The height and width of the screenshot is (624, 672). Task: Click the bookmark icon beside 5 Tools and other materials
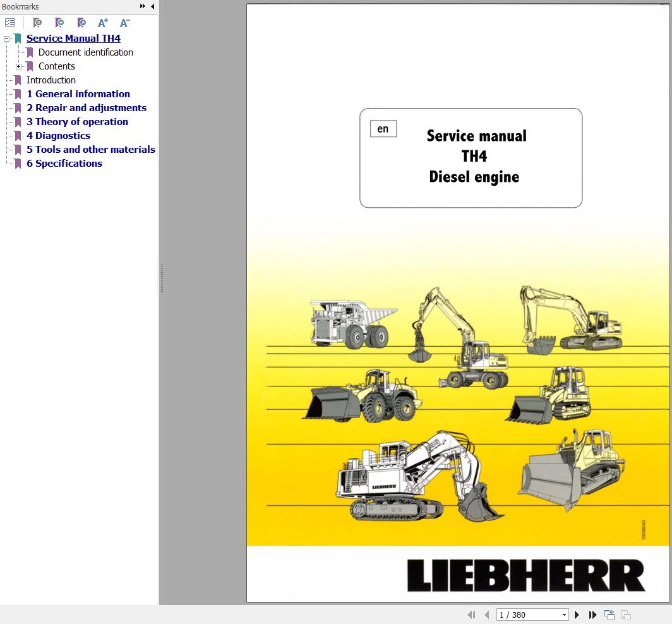pyautogui.click(x=18, y=149)
